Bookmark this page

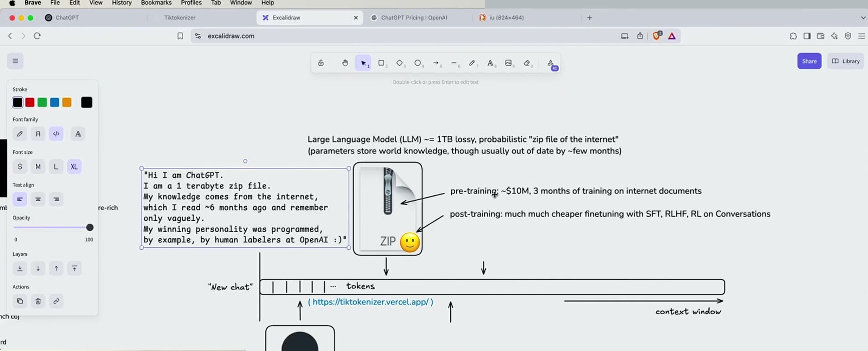click(180, 36)
